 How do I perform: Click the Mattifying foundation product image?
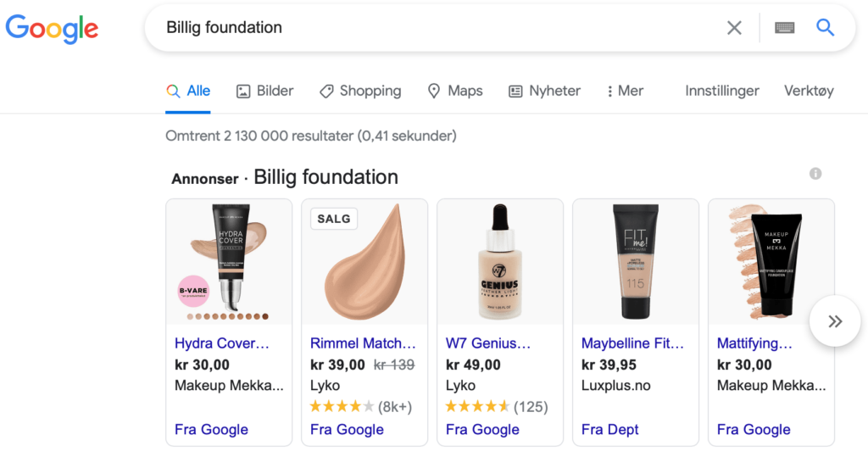[771, 262]
